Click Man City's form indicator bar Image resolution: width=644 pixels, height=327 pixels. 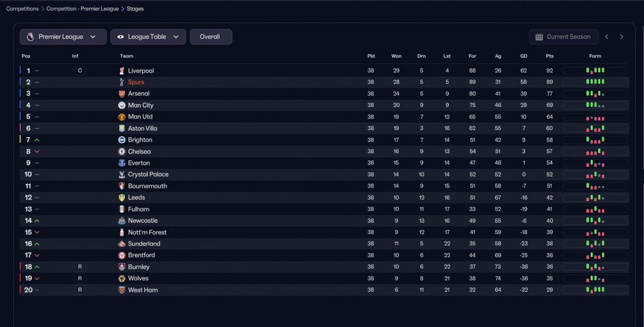click(595, 105)
